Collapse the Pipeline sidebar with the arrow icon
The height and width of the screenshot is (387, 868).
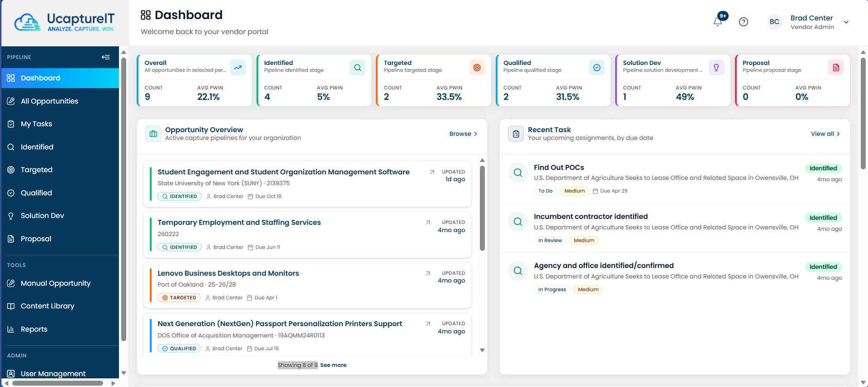106,57
